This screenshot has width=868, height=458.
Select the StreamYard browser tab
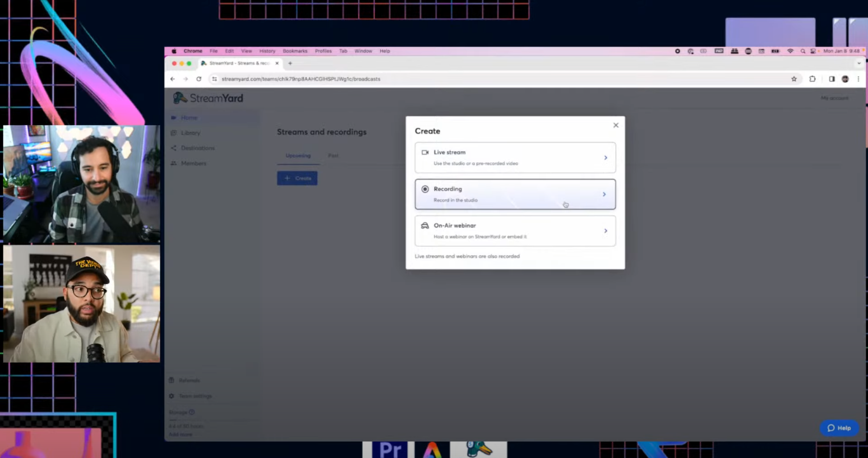tap(240, 63)
